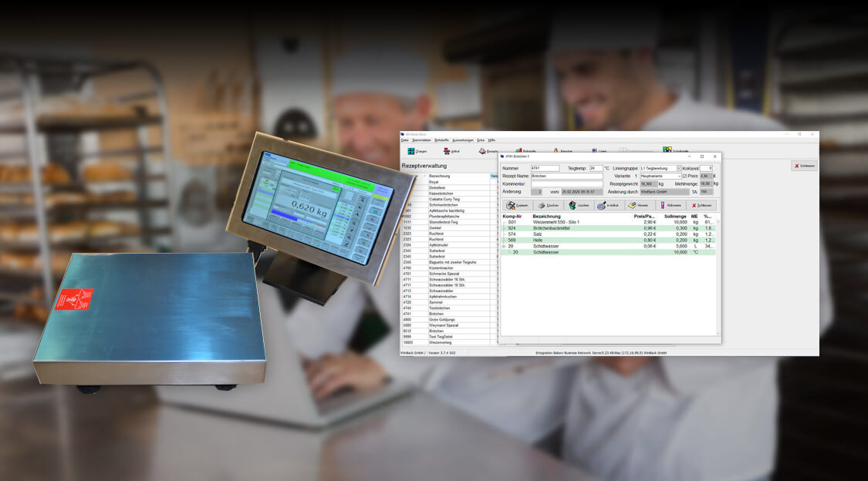Select Baguette mit zweiter Teigruhe in recipe list
Image resolution: width=868 pixels, height=481 pixels.
(x=453, y=262)
